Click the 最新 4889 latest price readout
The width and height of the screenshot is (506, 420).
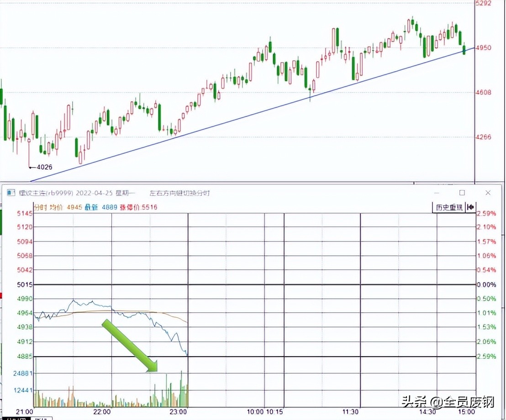[x=101, y=207]
